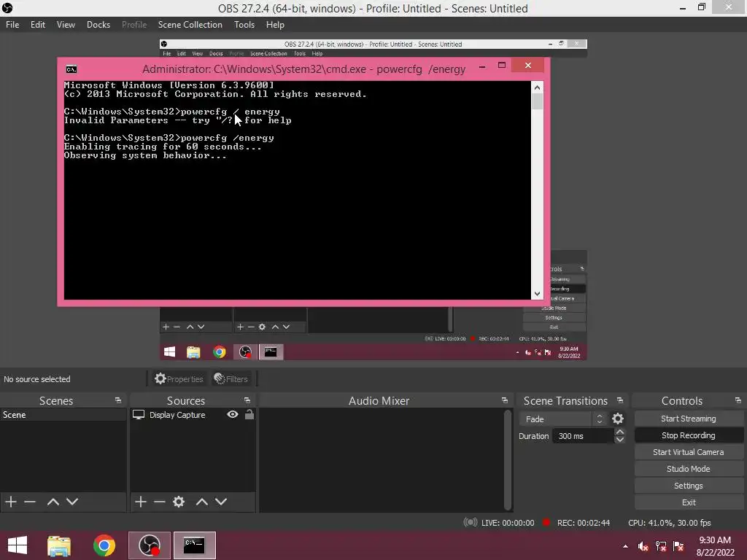
Task: Open Action Center flag tray icon
Action: [679, 546]
